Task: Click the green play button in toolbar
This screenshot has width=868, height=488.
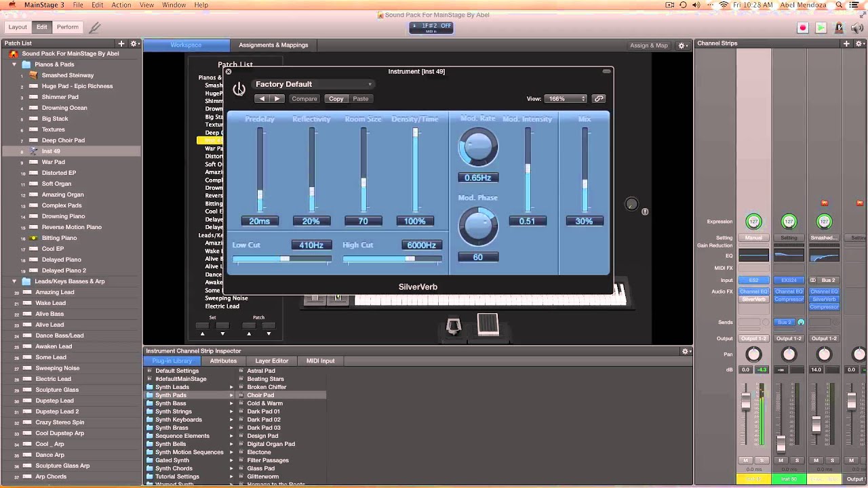Action: point(821,28)
